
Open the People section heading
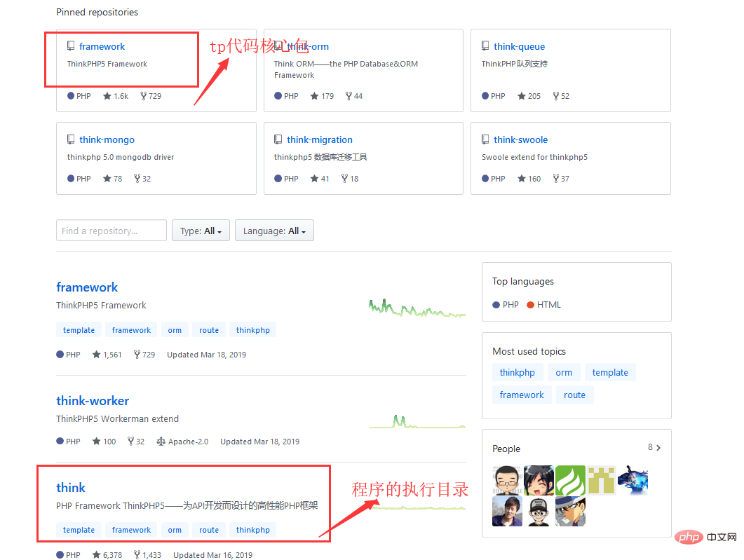506,449
